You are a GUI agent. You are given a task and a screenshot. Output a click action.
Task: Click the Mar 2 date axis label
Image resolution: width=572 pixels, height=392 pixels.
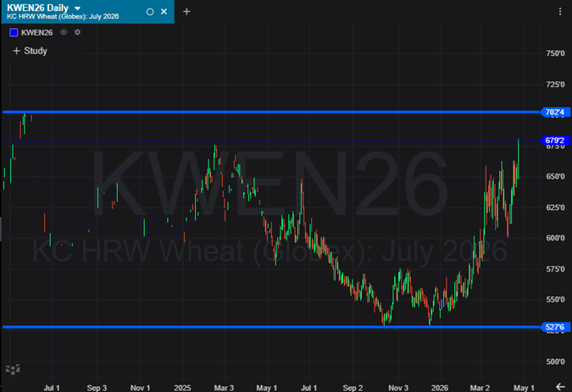(x=480, y=388)
